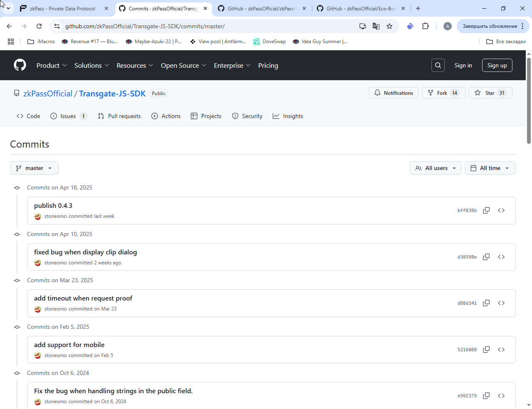The image size is (532, 409).
Task: Open the Issues tab
Action: coord(69,116)
